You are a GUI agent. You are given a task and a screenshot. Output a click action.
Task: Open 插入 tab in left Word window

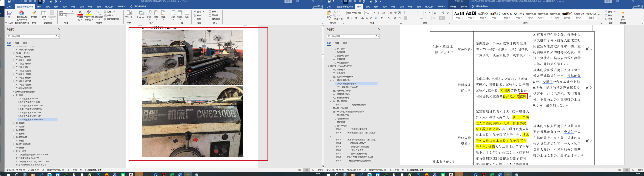pos(47,6)
